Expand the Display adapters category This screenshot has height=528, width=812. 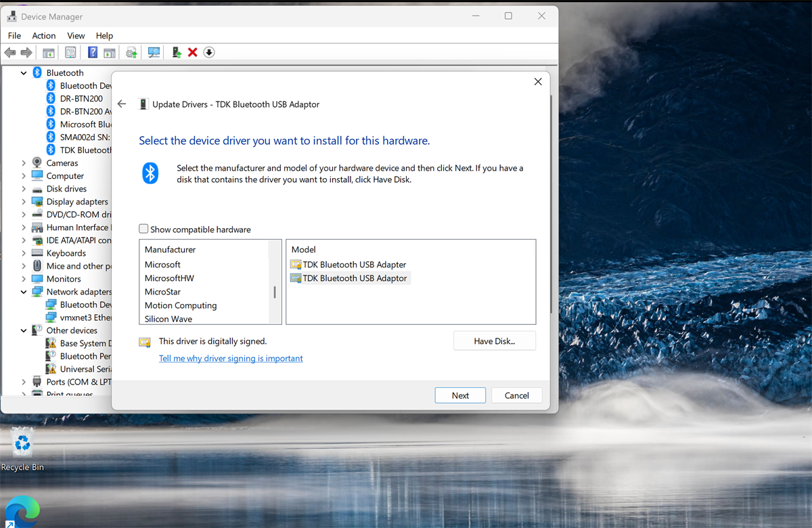click(24, 202)
